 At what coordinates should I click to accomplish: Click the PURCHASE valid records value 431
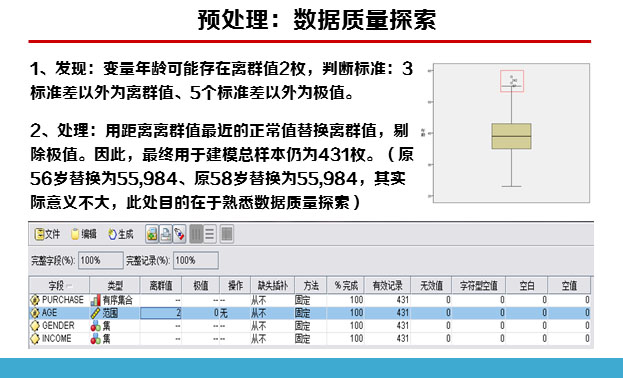click(402, 300)
